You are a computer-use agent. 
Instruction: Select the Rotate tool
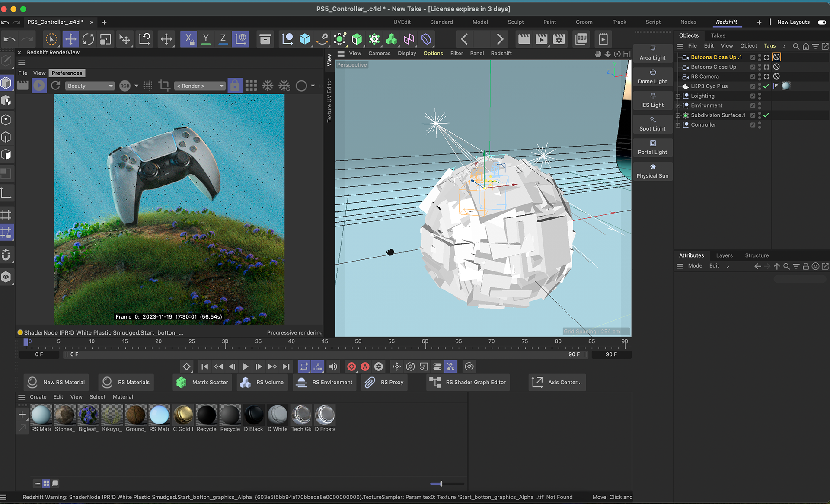88,39
